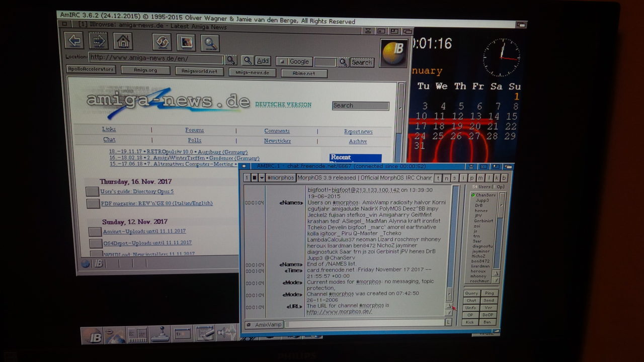Viewport: 644px width, 362px height.
Task: Select the #morphos channel button
Action: pos(280,178)
